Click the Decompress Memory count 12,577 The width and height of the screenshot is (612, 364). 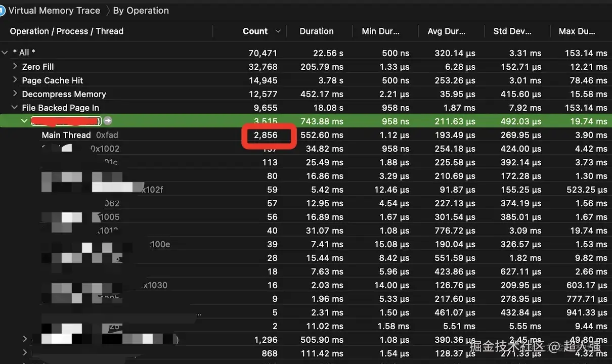tap(263, 94)
